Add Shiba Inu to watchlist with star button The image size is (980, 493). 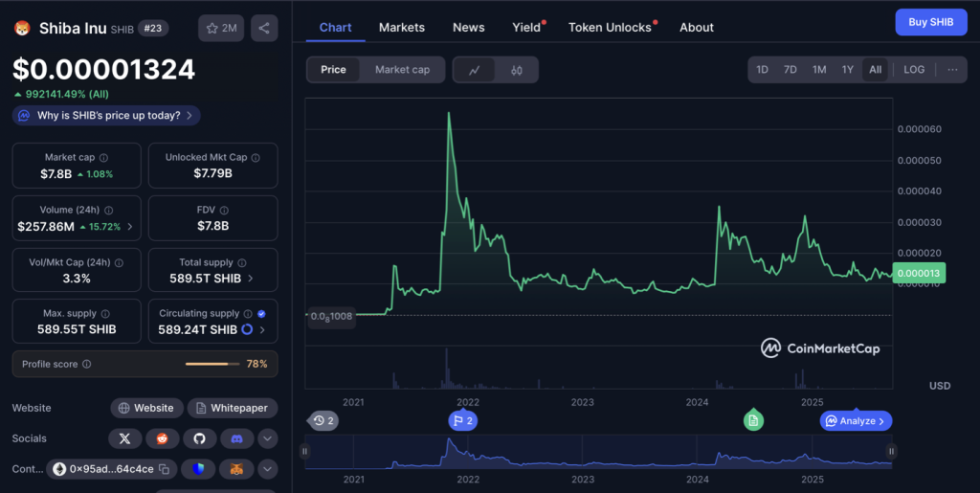221,28
